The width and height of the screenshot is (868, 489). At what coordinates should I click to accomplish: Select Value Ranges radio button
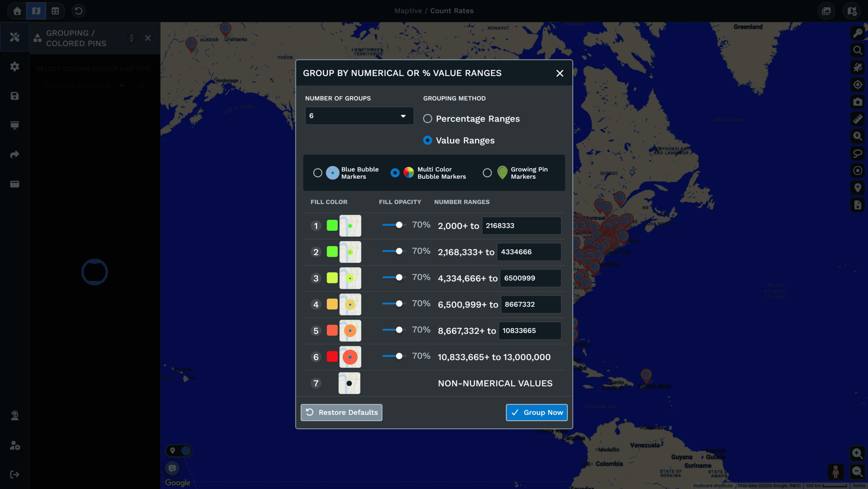428,140
